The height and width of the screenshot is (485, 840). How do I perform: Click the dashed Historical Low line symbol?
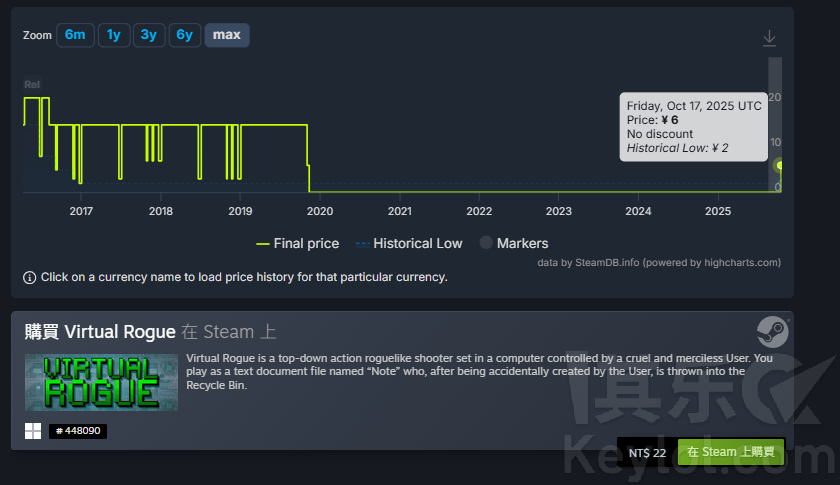click(364, 243)
